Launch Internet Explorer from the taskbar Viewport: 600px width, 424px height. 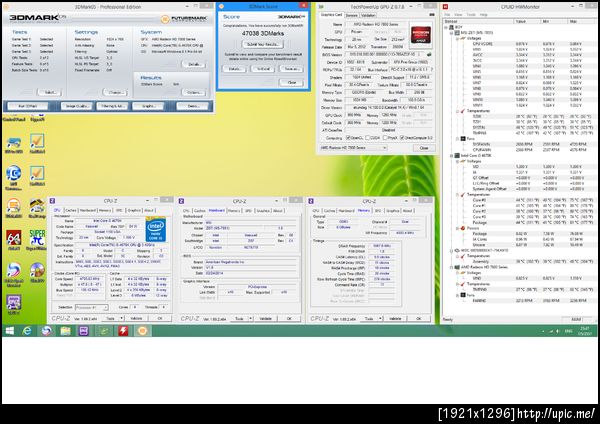(27, 331)
